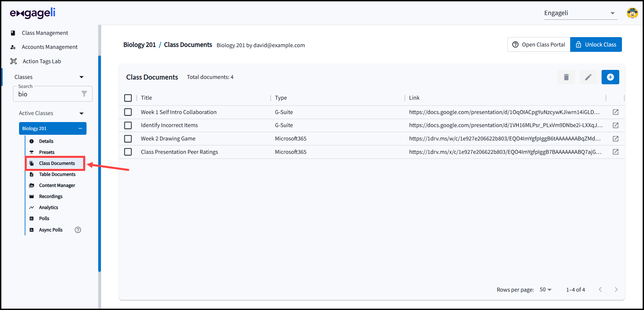Select the Class Presentation Peer Ratings checkbox

click(x=128, y=152)
